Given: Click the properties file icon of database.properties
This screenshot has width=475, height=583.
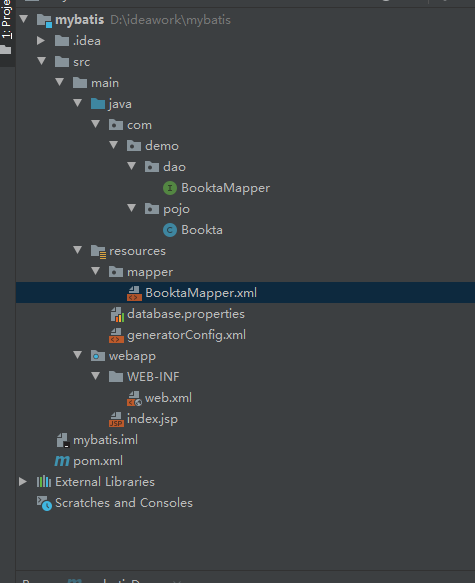Looking at the screenshot, I should click(x=117, y=315).
